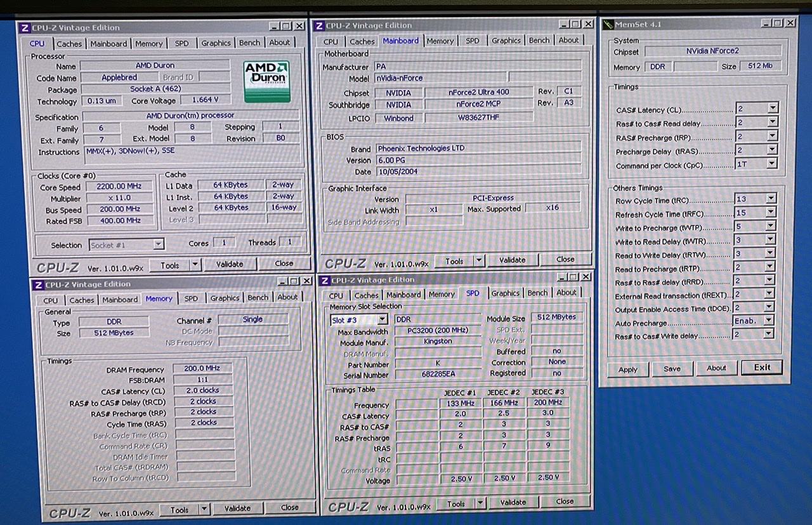Click Validate button in the CPU window
Viewport: 812px width, 525px height.
click(230, 264)
